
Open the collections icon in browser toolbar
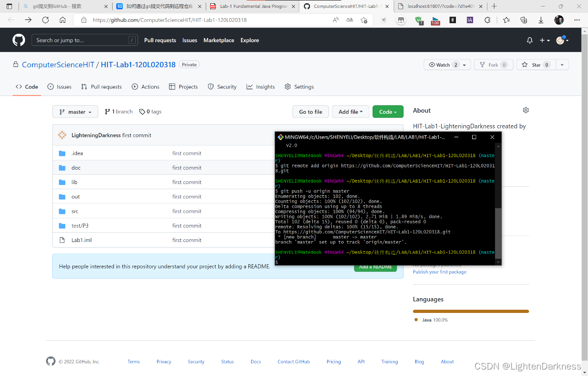524,20
